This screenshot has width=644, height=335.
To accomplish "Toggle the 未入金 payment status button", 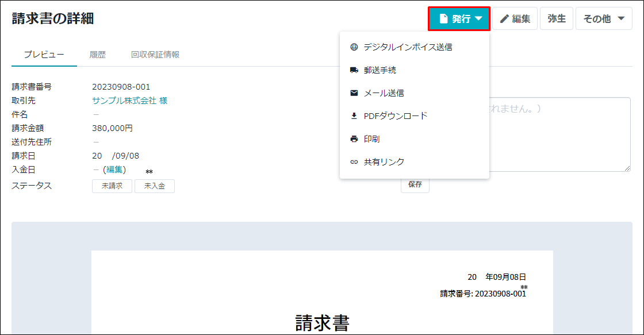I will pos(155,186).
